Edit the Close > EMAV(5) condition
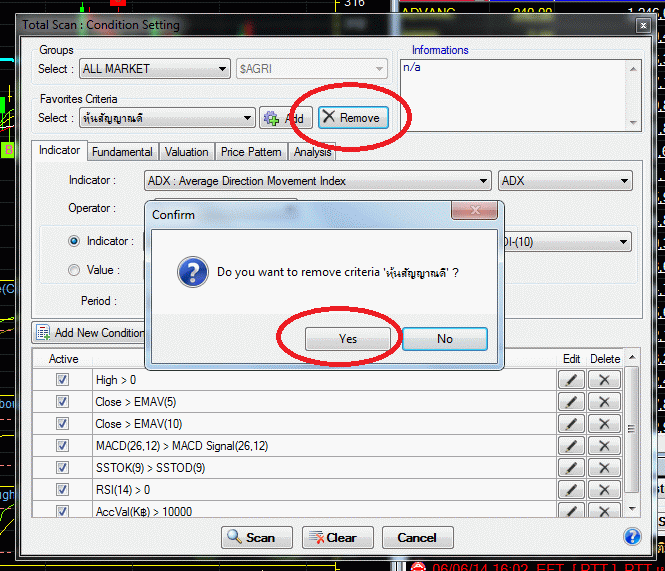 (x=571, y=402)
